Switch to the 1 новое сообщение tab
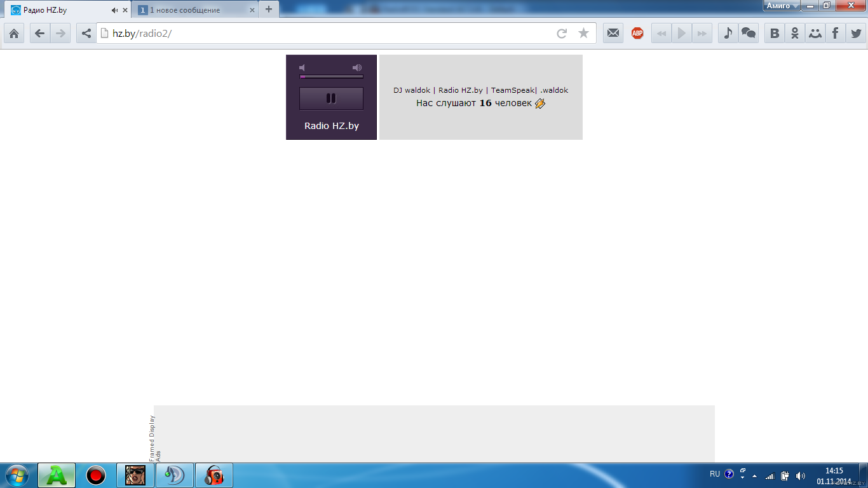This screenshot has height=488, width=868. [196, 10]
